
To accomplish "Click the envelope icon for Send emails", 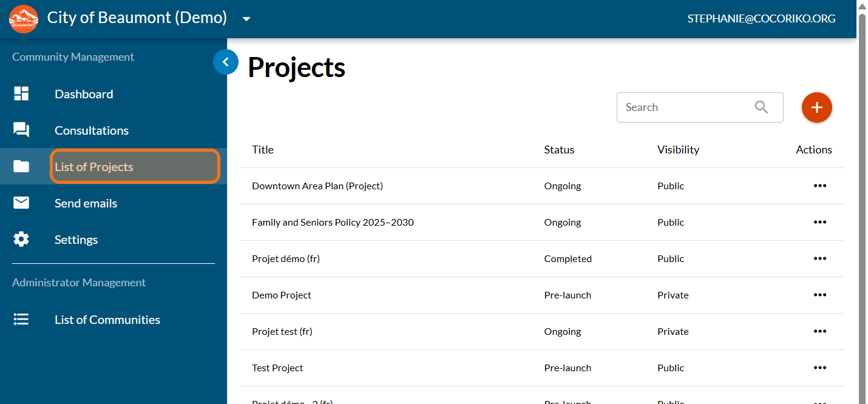I will 21,203.
